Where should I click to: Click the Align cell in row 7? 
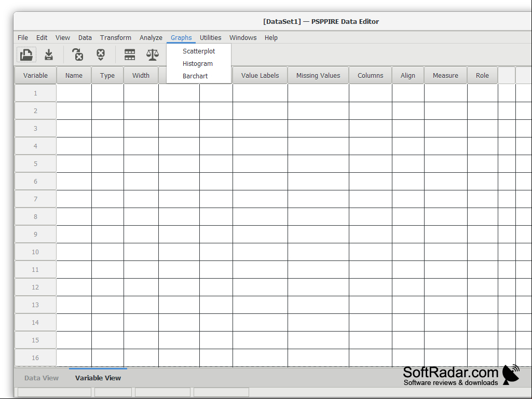pos(408,199)
